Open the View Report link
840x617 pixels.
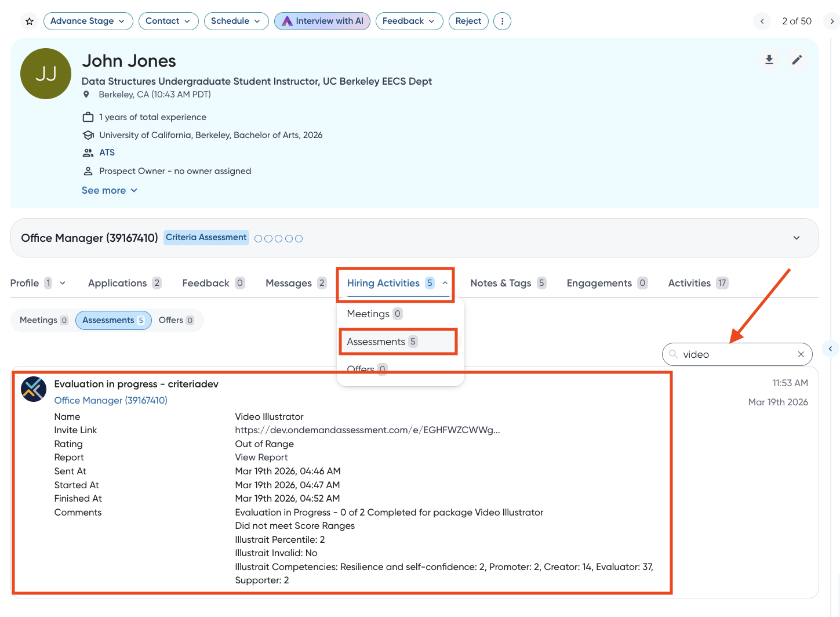261,458
